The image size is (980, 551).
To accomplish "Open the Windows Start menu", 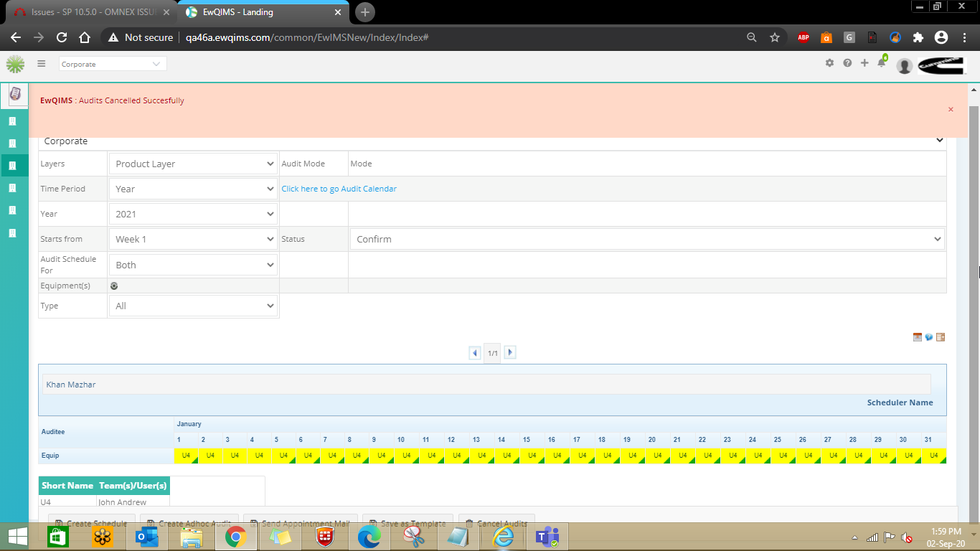I will click(x=18, y=536).
